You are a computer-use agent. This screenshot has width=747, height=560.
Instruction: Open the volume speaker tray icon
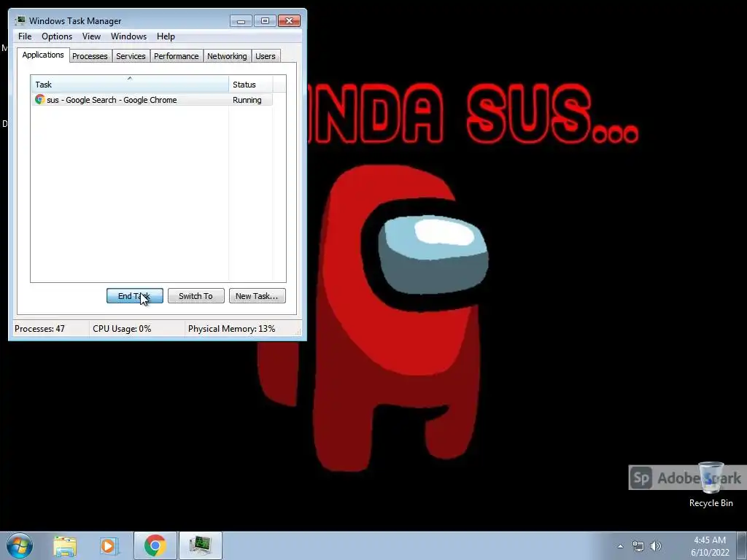coord(656,546)
